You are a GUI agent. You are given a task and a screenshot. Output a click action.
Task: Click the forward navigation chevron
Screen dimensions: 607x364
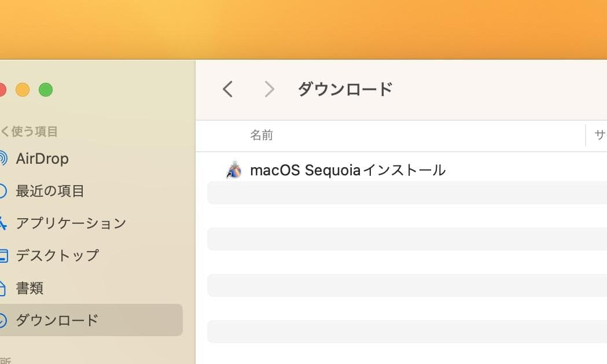(269, 89)
